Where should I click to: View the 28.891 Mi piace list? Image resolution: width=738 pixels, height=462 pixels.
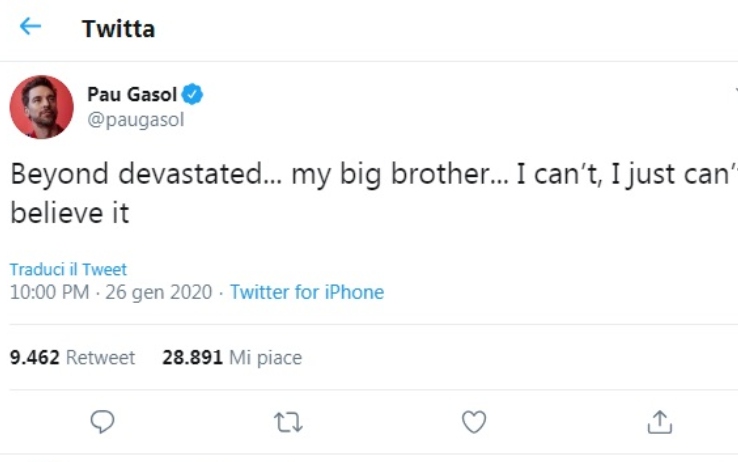(231, 357)
